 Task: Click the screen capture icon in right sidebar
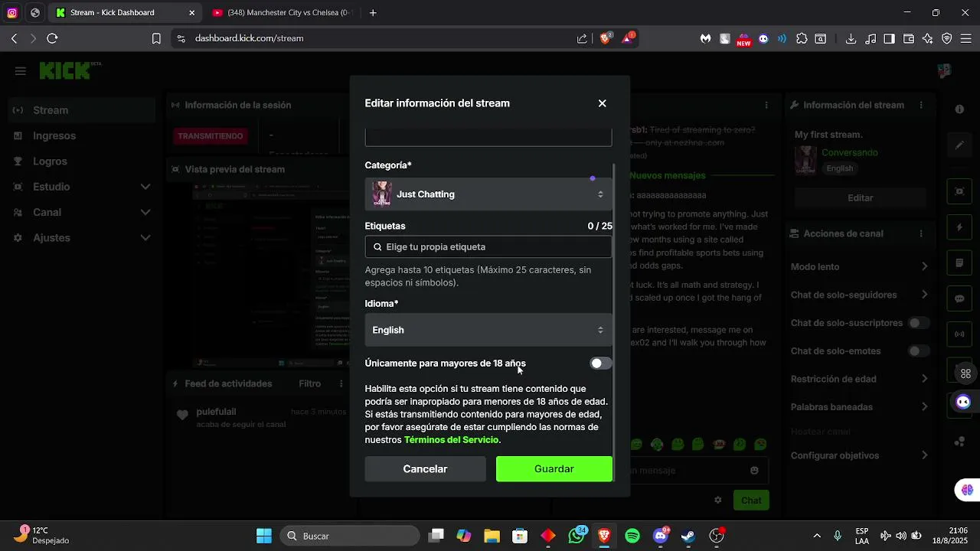959,191
